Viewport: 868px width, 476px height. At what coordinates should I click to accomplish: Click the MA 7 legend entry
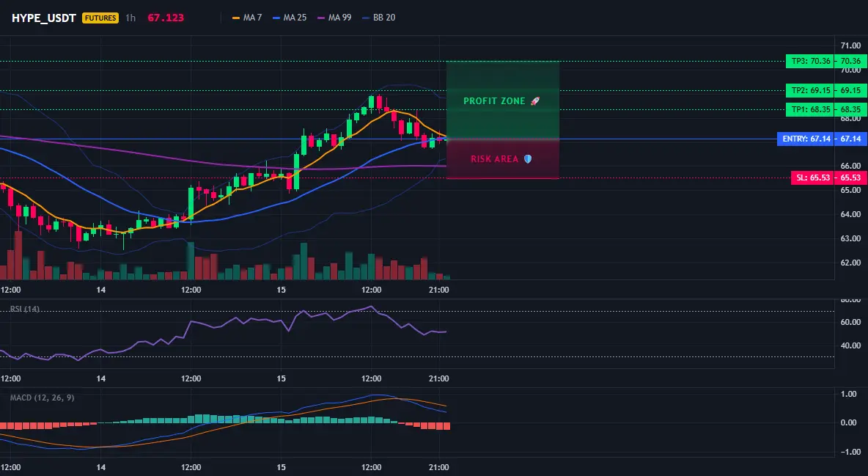click(x=247, y=18)
